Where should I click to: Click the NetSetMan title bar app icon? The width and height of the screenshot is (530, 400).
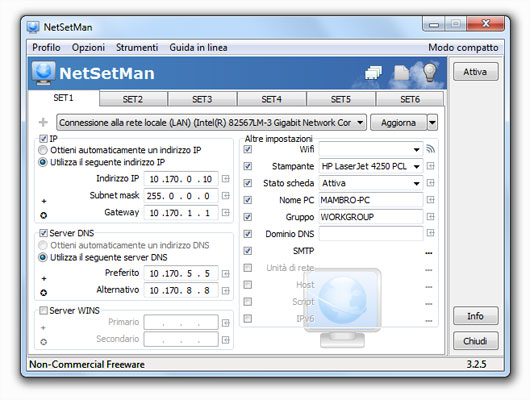click(x=33, y=27)
